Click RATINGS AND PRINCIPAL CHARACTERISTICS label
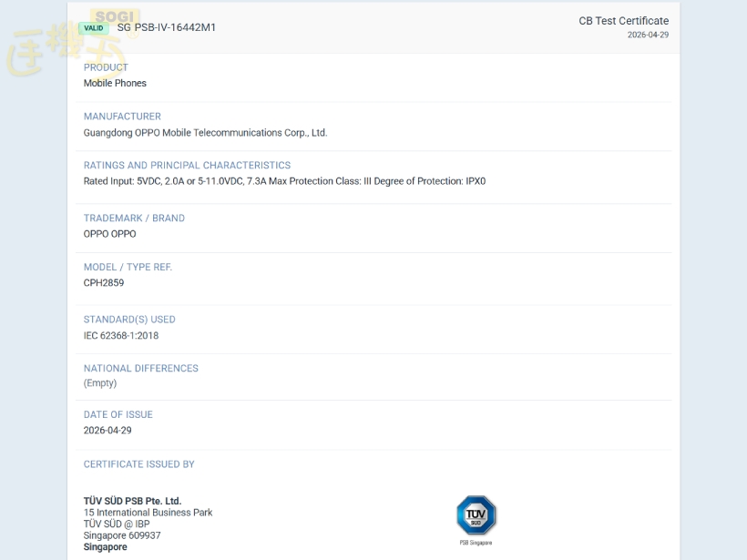This screenshot has height=560, width=747. pyautogui.click(x=188, y=165)
